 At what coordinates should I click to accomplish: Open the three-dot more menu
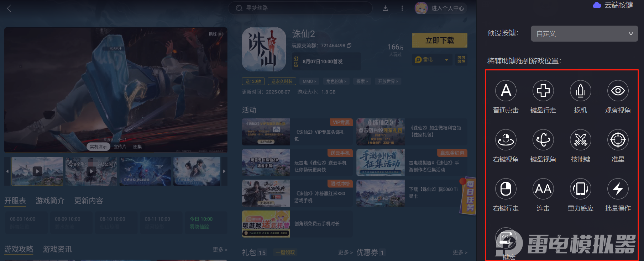coord(402,8)
